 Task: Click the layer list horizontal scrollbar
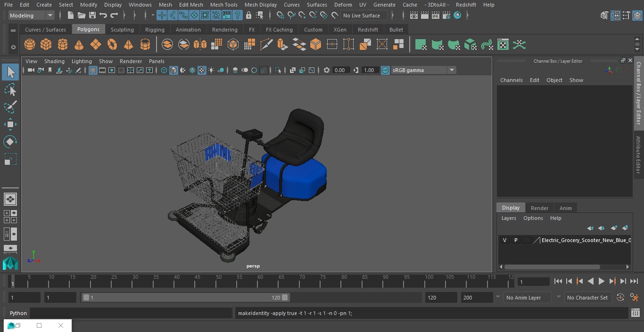(552, 267)
